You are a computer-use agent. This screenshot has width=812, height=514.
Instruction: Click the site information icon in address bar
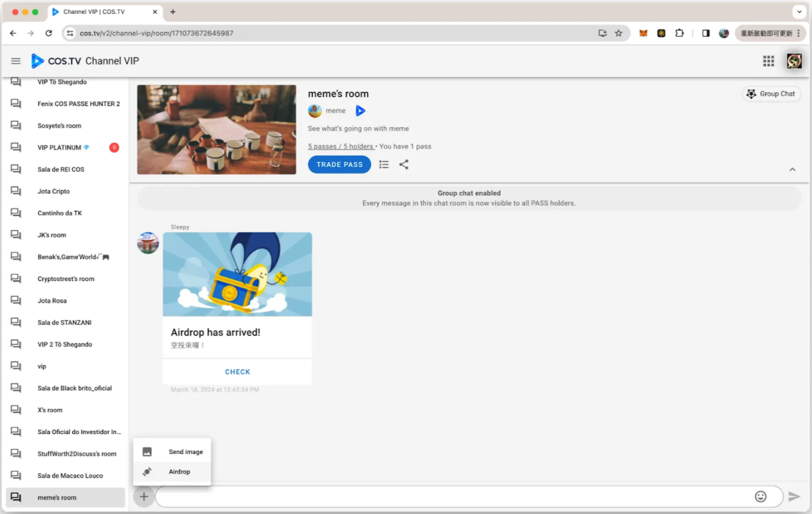coord(70,33)
